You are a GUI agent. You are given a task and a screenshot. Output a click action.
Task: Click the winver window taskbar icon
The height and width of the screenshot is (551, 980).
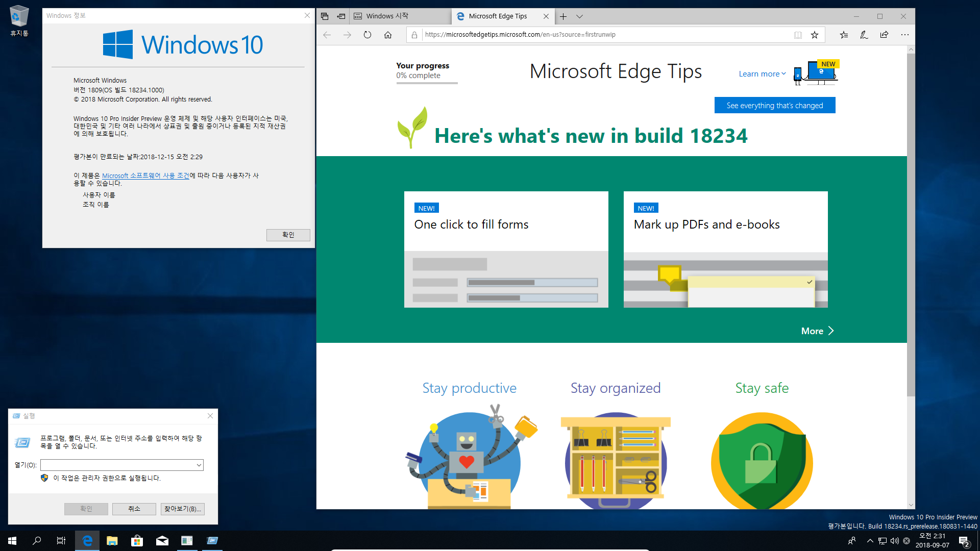pos(187,541)
